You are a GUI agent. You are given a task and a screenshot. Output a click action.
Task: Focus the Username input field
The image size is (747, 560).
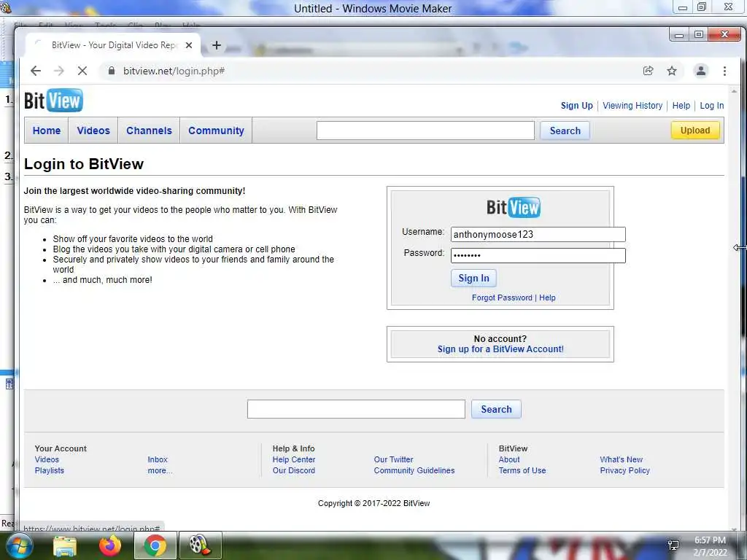click(538, 234)
